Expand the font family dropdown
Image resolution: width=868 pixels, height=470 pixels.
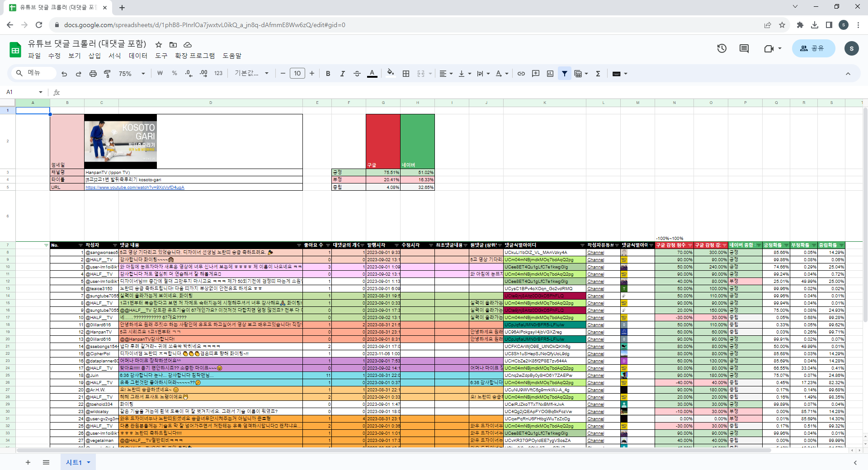coord(251,74)
